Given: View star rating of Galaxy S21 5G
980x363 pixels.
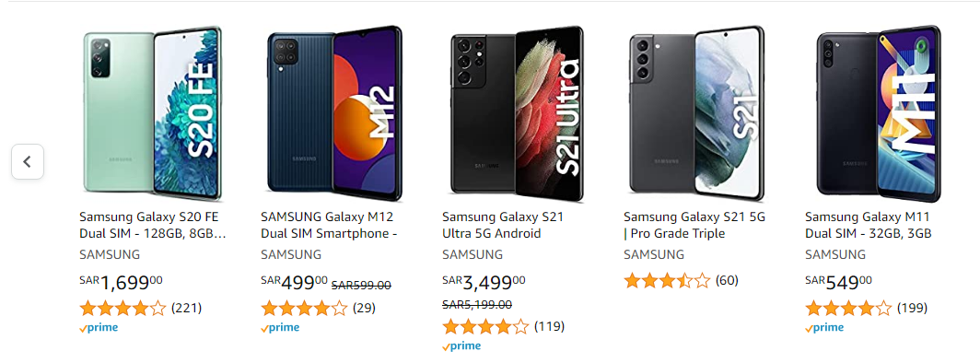Looking at the screenshot, I should [x=667, y=280].
